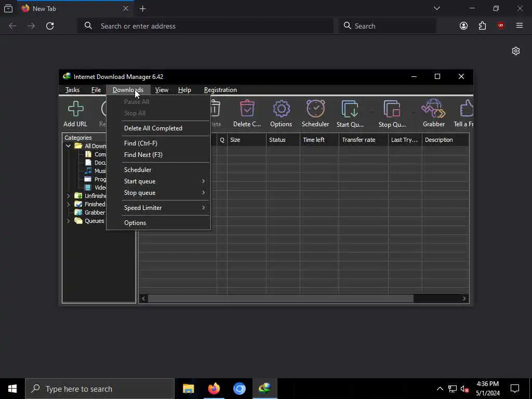Click the uBlock Origin extension icon
The width and height of the screenshot is (532, 399).
(500, 26)
